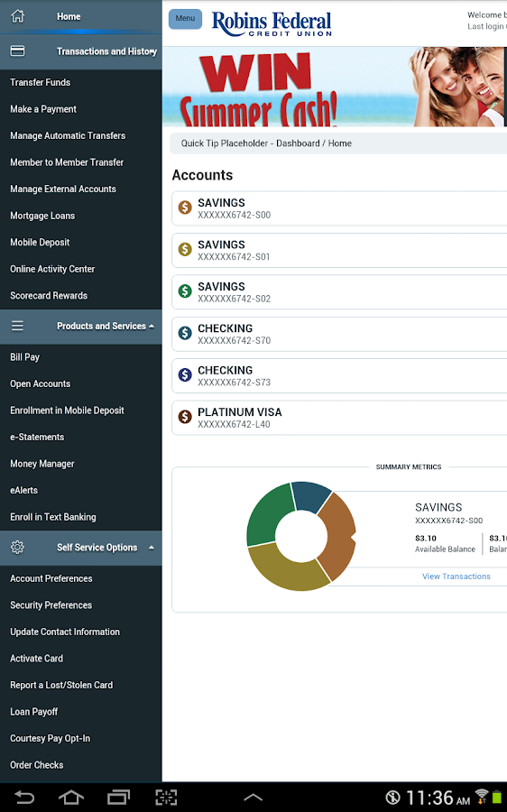Open Bill Pay from sidebar
This screenshot has height=812, width=507.
[x=25, y=357]
